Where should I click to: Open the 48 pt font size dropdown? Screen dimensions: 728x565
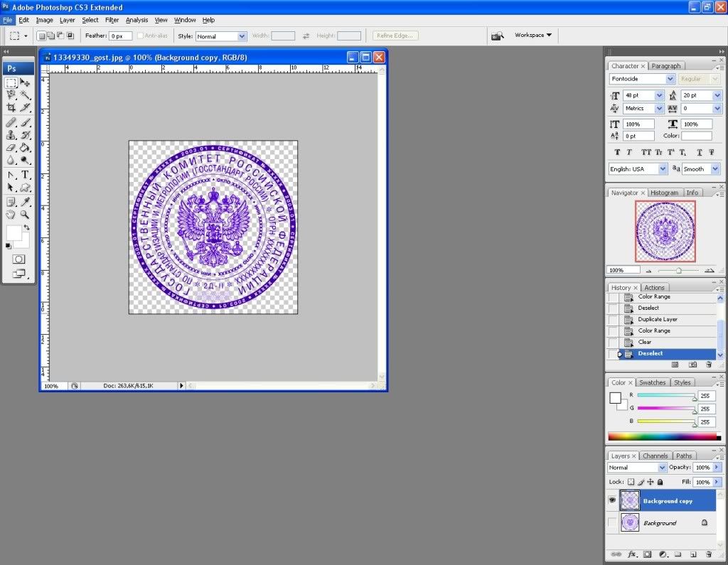[x=659, y=95]
